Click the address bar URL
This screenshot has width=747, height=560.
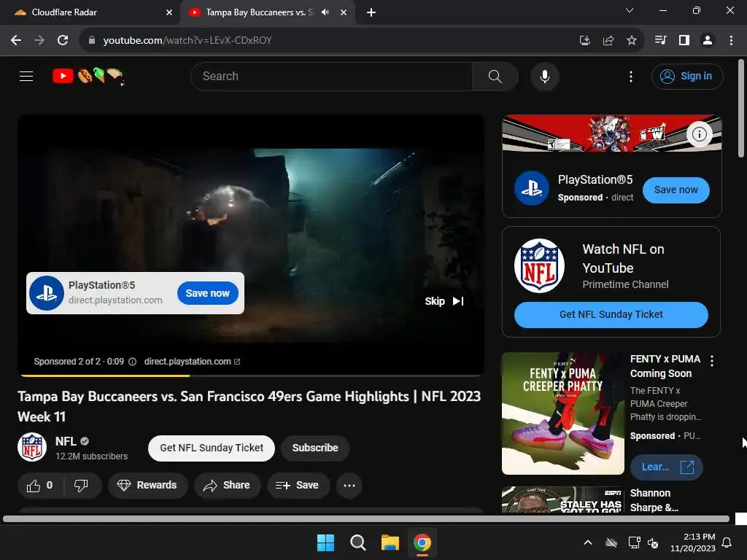tap(187, 41)
